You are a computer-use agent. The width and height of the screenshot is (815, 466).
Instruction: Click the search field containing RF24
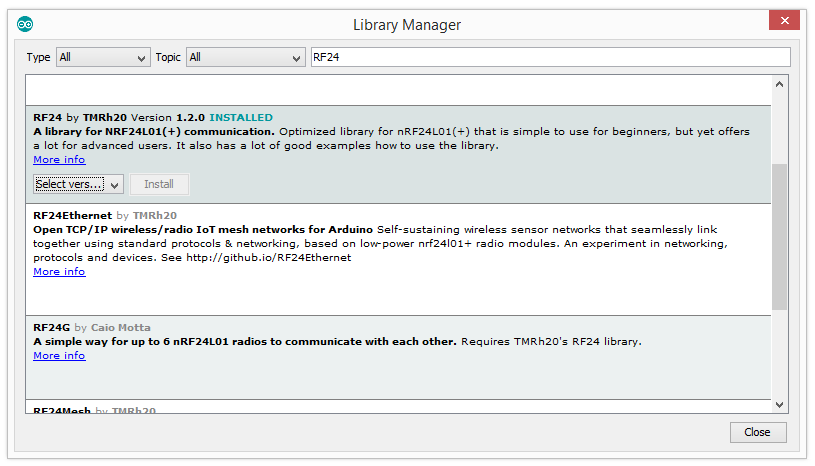[550, 57]
